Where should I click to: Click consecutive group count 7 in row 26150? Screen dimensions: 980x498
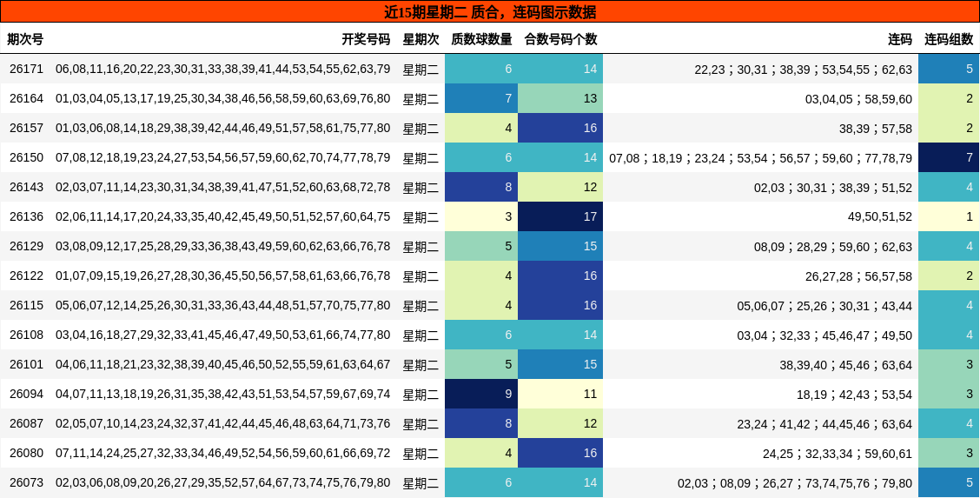(x=949, y=157)
